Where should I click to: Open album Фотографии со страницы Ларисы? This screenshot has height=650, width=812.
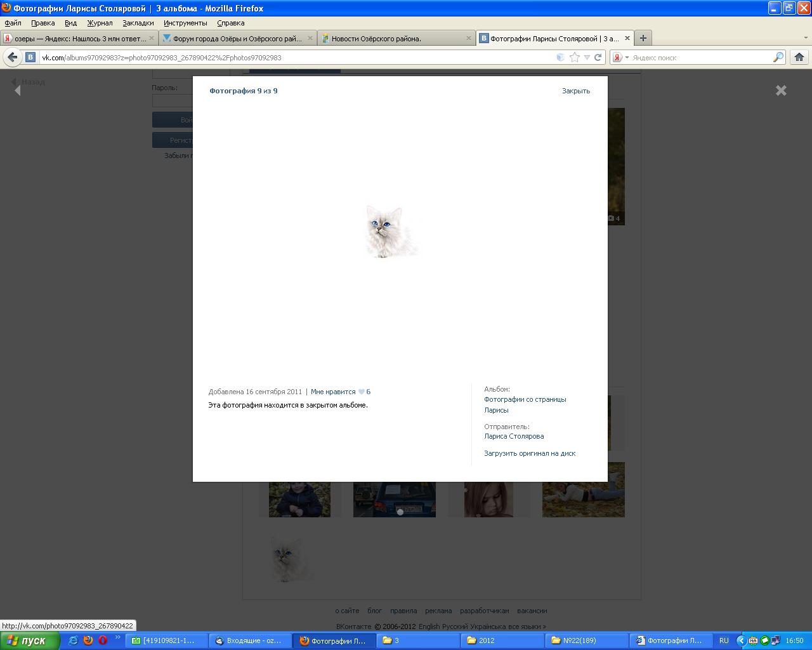click(x=525, y=404)
